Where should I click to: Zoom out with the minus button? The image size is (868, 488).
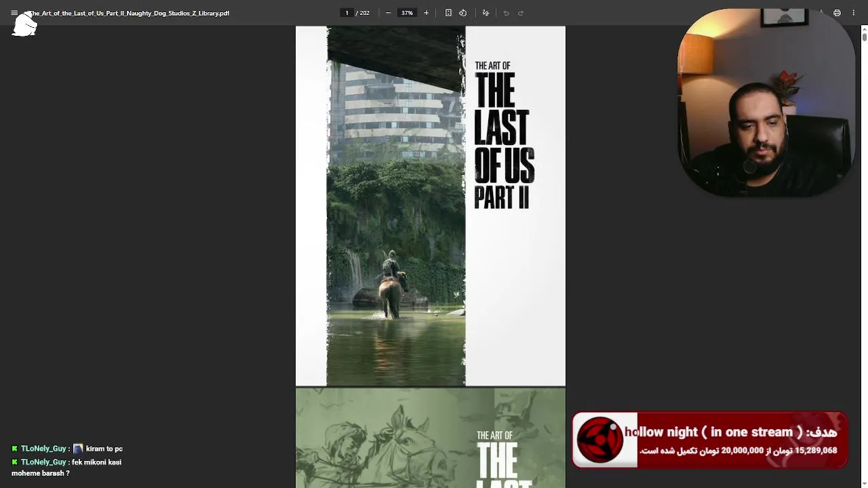388,13
